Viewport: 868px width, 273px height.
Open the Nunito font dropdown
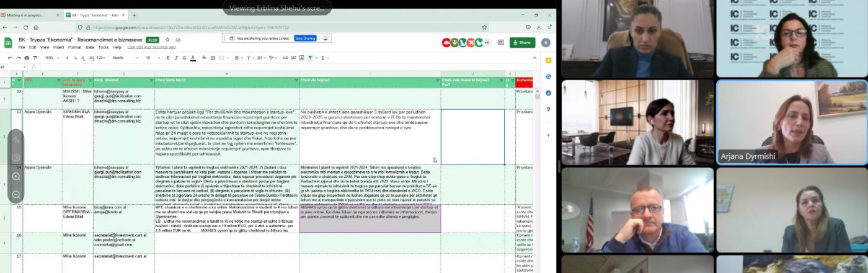point(124,58)
